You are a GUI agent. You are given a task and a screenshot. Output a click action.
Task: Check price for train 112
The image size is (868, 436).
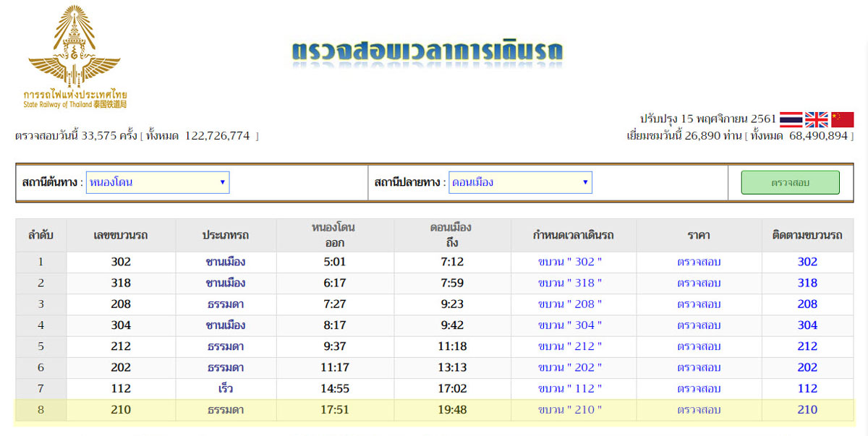click(x=699, y=388)
